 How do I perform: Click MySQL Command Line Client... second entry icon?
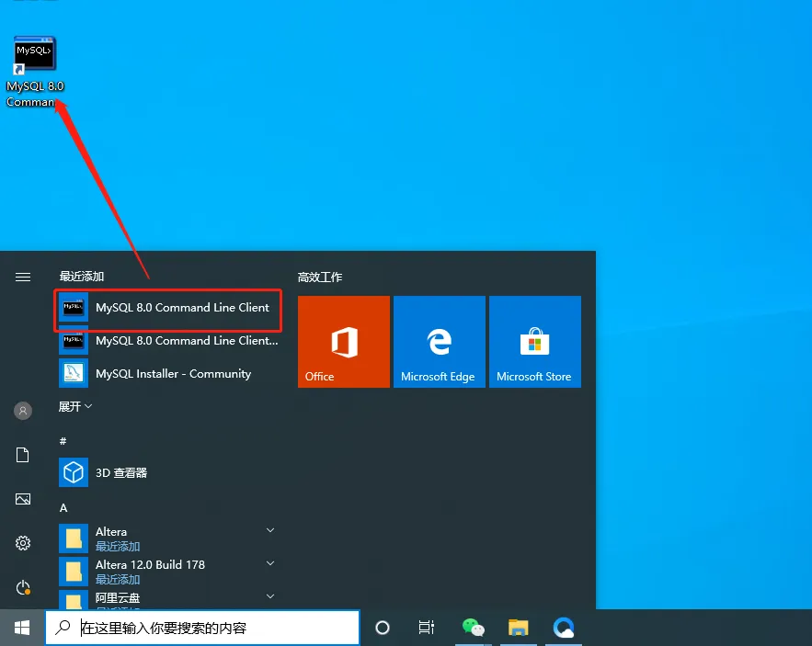tap(73, 340)
